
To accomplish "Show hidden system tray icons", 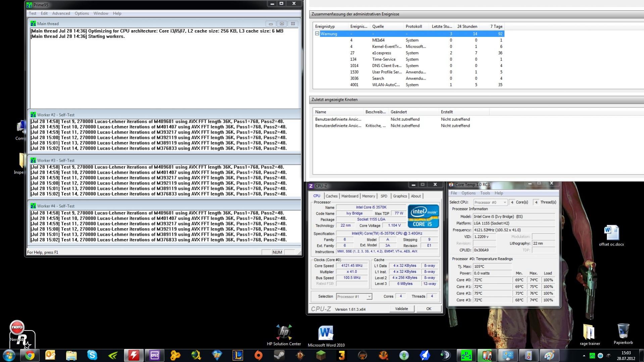I will pyautogui.click(x=584, y=356).
